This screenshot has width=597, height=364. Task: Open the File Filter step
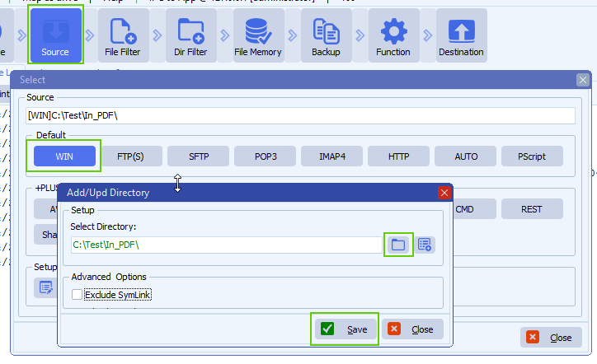click(x=123, y=35)
